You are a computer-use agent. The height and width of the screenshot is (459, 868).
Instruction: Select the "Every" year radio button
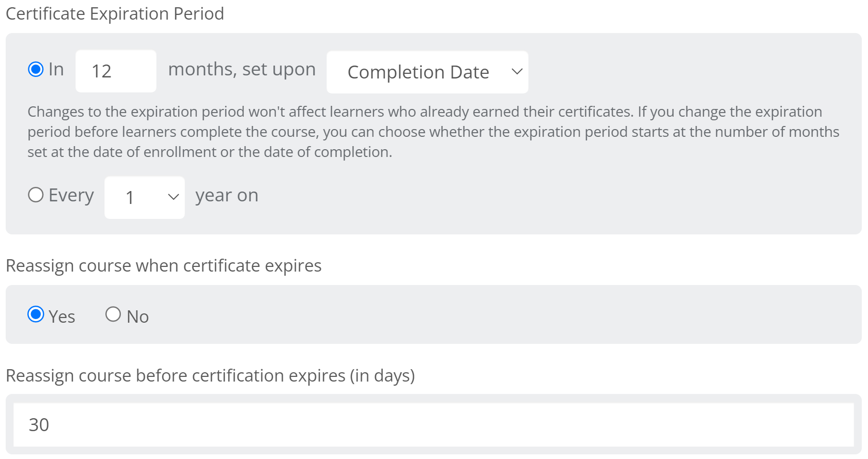click(36, 195)
